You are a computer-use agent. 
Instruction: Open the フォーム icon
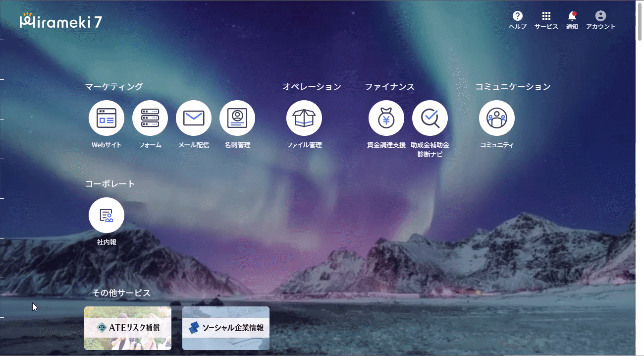pos(150,118)
